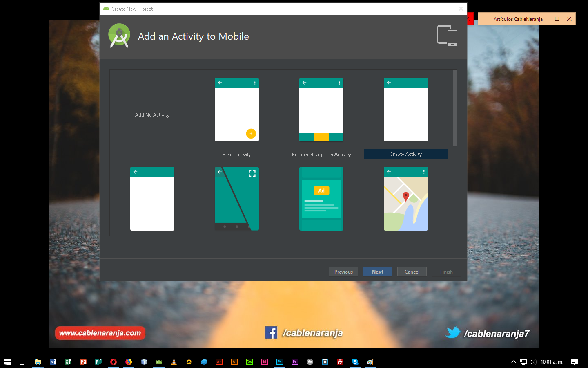Open the clock showing 10:01 a. m.
The height and width of the screenshot is (368, 588).
click(552, 362)
